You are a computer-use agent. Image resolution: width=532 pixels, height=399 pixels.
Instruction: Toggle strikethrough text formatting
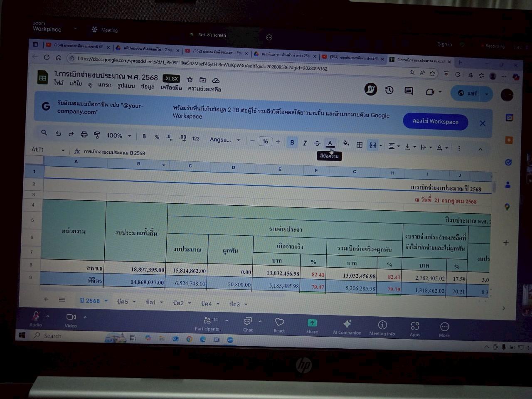(317, 143)
